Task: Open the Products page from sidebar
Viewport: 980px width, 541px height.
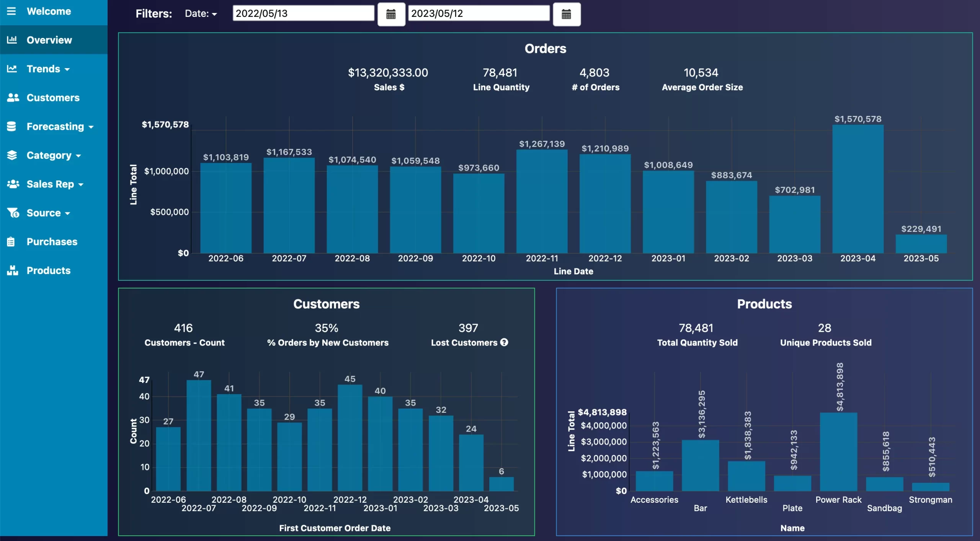Action: click(x=48, y=270)
